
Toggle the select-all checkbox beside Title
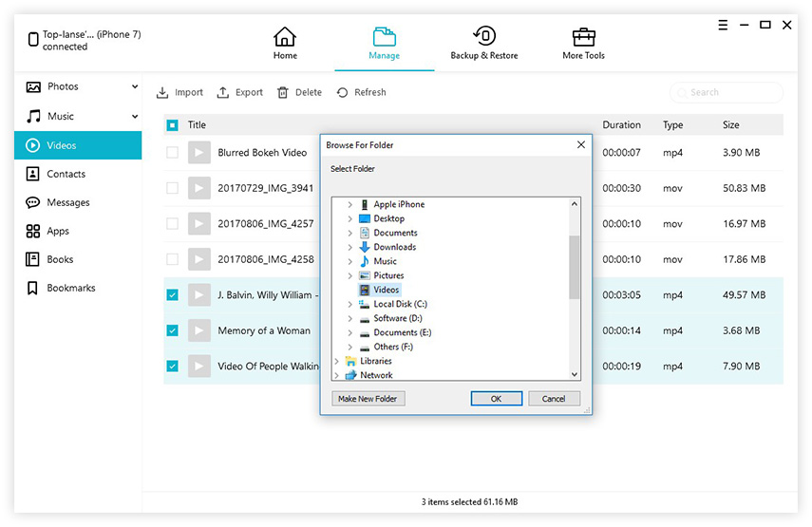coord(172,125)
